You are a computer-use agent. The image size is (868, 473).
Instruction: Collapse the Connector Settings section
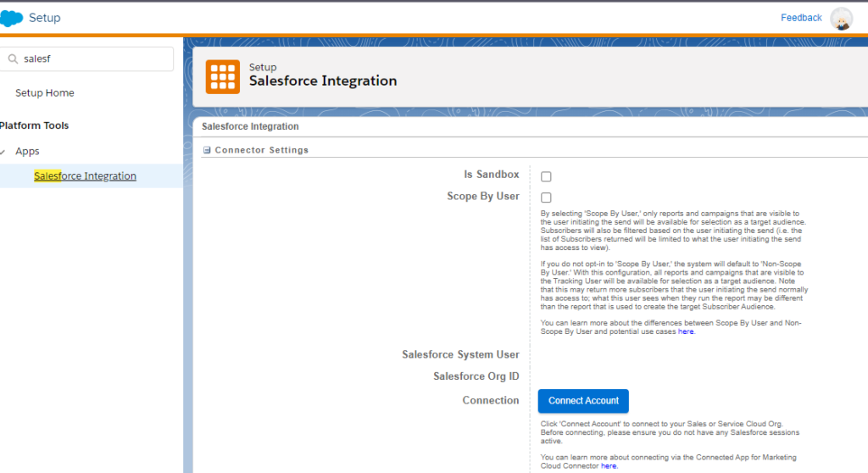pos(207,150)
